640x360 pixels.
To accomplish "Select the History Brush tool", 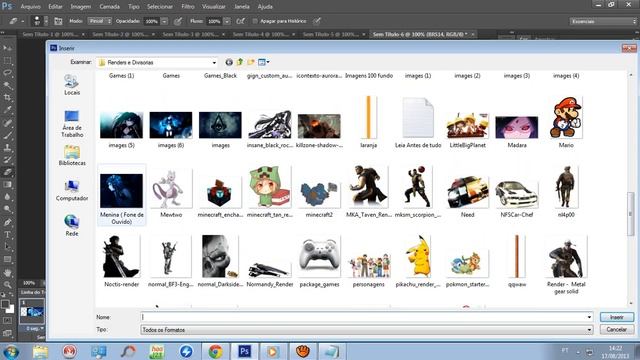I will tap(7, 160).
